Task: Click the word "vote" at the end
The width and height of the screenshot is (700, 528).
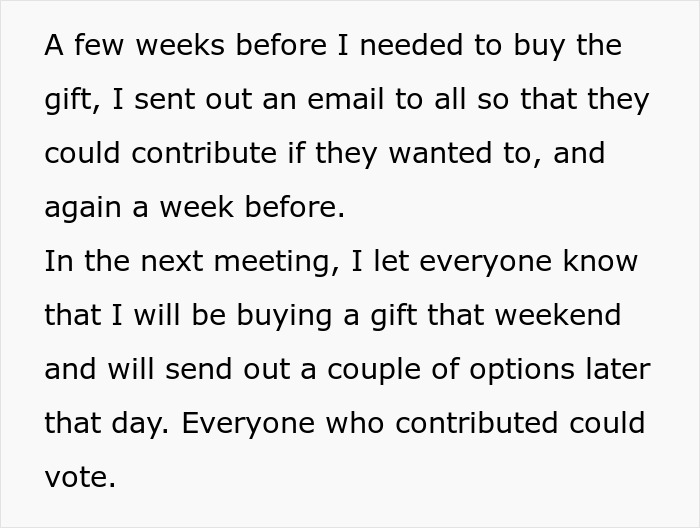Action: click(x=78, y=478)
